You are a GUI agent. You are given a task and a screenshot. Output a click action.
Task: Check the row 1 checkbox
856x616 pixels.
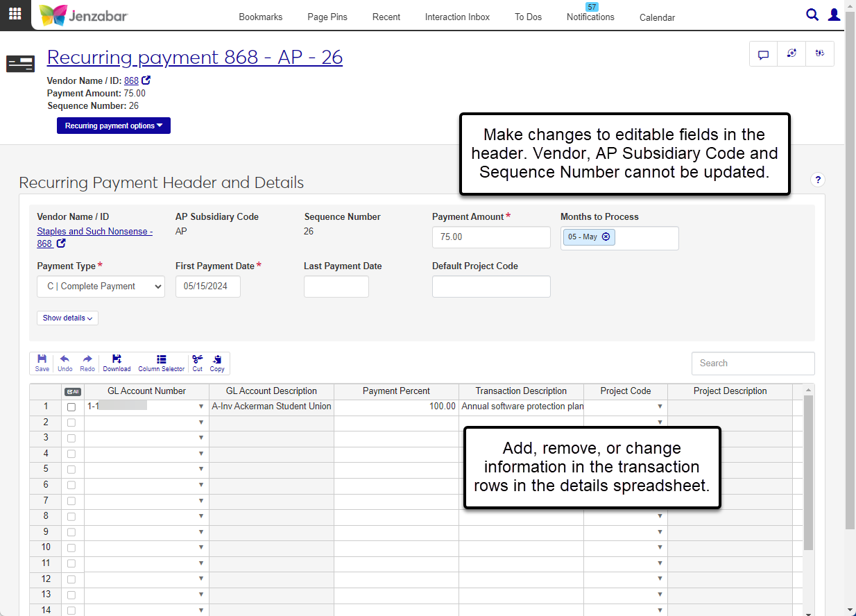tap(71, 407)
